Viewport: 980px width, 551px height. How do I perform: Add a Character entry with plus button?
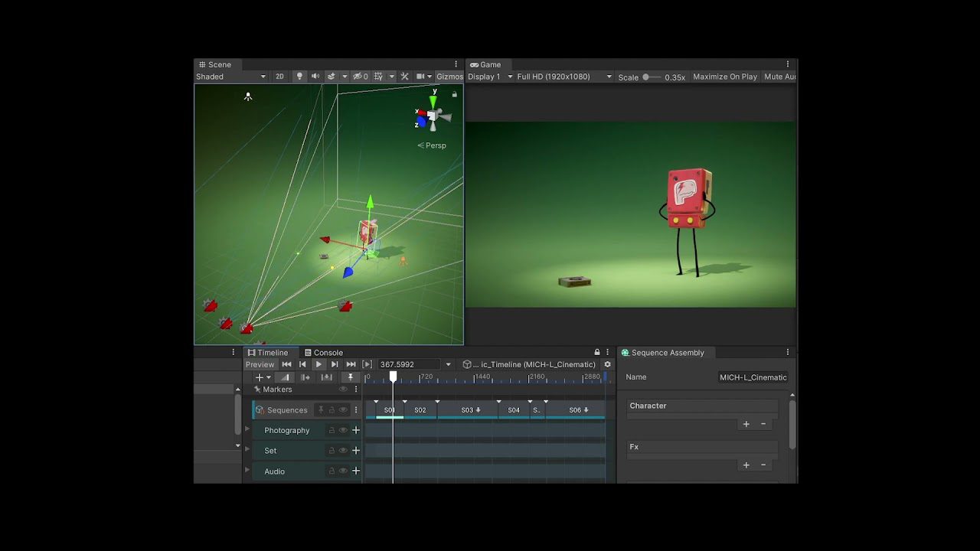(746, 424)
